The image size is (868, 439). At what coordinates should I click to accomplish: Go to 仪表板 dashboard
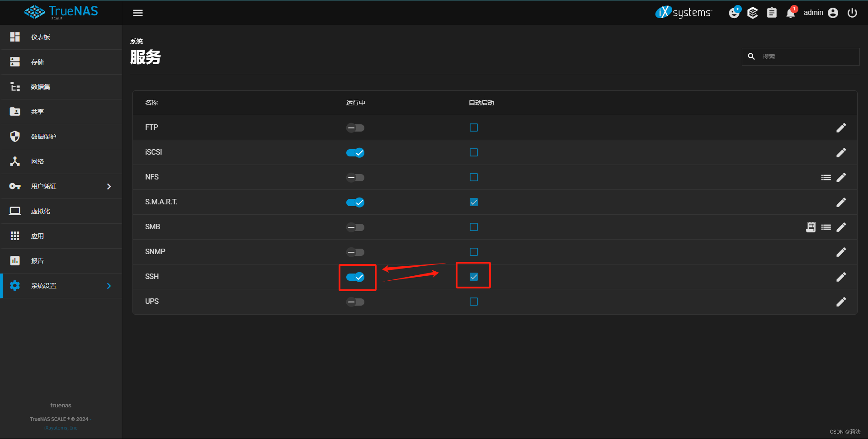(x=61, y=37)
